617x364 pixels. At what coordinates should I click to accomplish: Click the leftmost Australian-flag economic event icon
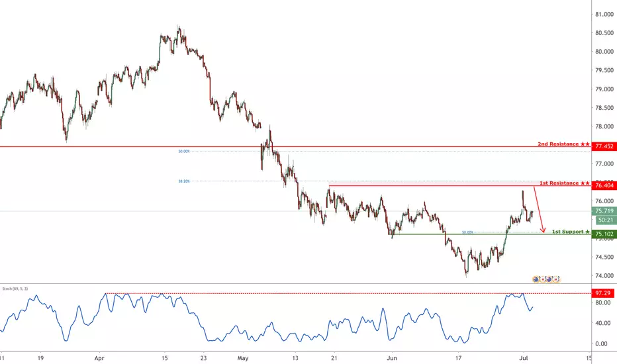(x=536, y=279)
